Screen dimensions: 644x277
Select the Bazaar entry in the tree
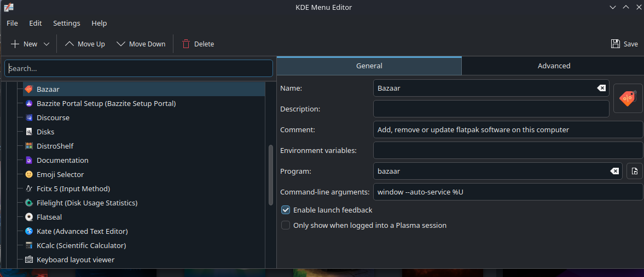(x=144, y=89)
